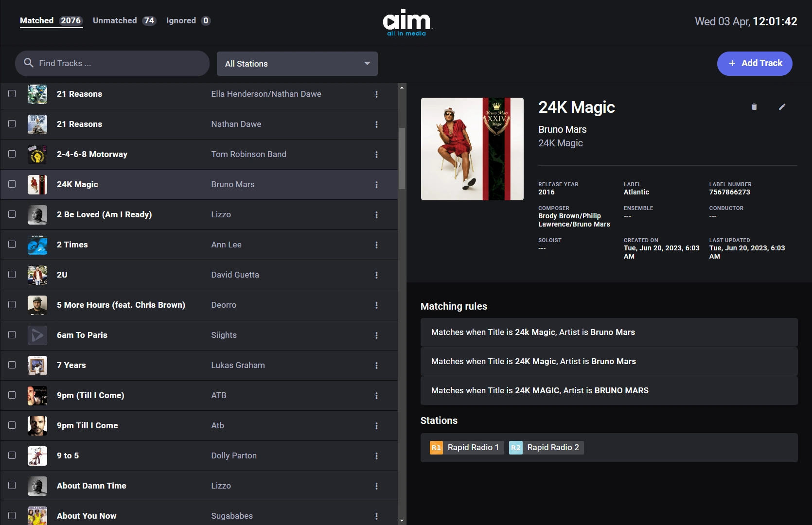This screenshot has height=525, width=812.
Task: Delete the 24K Magic track with trash icon
Action: [754, 107]
